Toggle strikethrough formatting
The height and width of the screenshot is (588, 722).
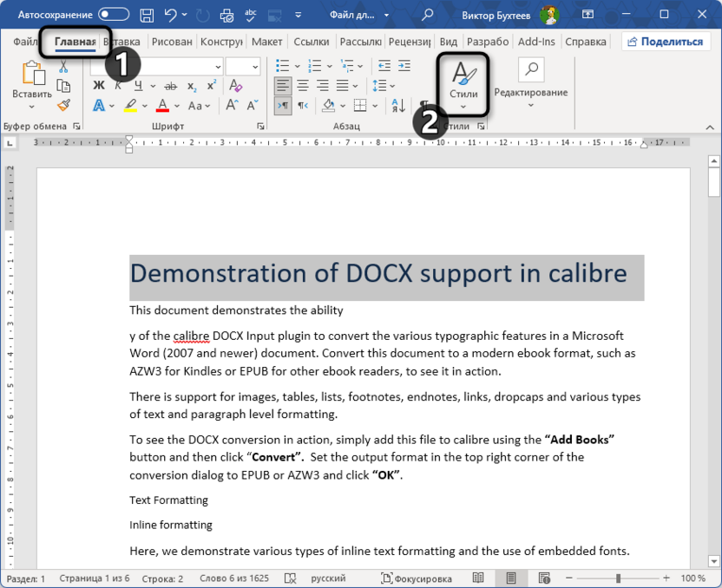(x=171, y=86)
